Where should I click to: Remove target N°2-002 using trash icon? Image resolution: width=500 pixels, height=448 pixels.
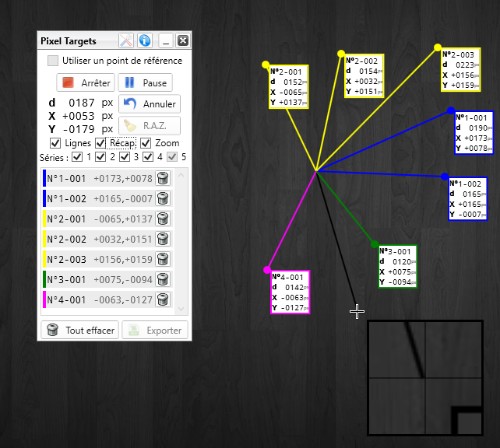[163, 239]
